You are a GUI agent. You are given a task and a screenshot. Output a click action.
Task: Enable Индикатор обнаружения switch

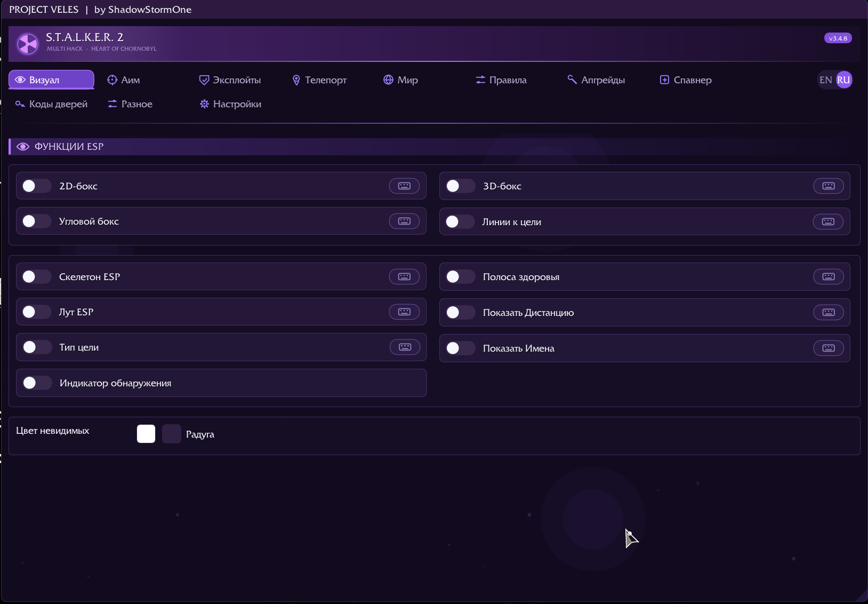tap(37, 383)
